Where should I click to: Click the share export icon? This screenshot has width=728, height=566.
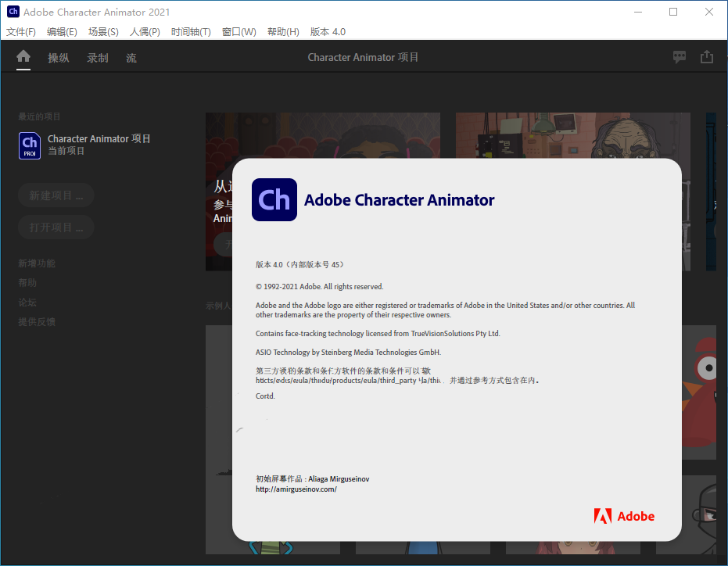coord(707,56)
